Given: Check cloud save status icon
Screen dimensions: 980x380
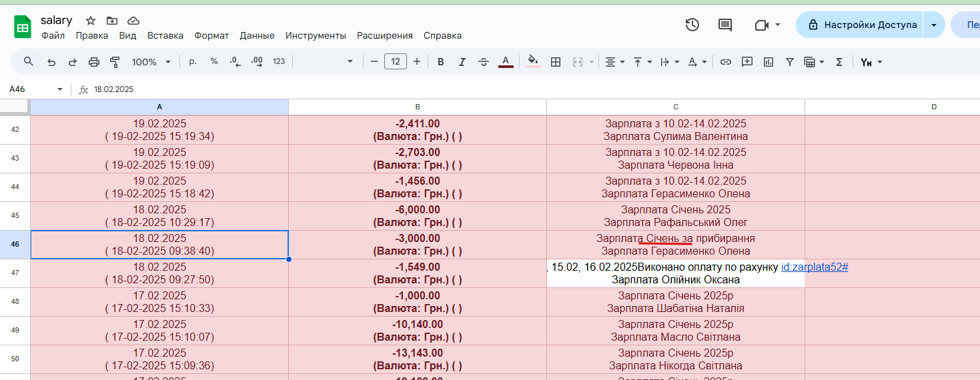Looking at the screenshot, I should (x=133, y=21).
